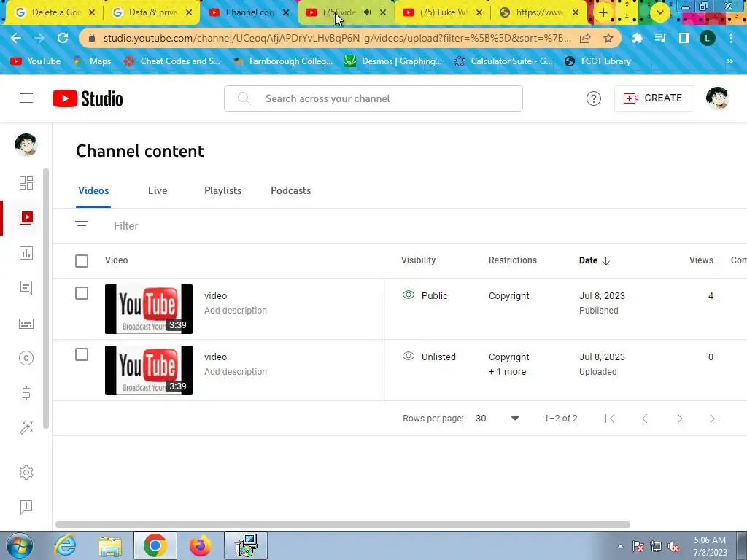This screenshot has width=747, height=560.
Task: Open Content icon in the sidebar
Action: pyautogui.click(x=26, y=218)
